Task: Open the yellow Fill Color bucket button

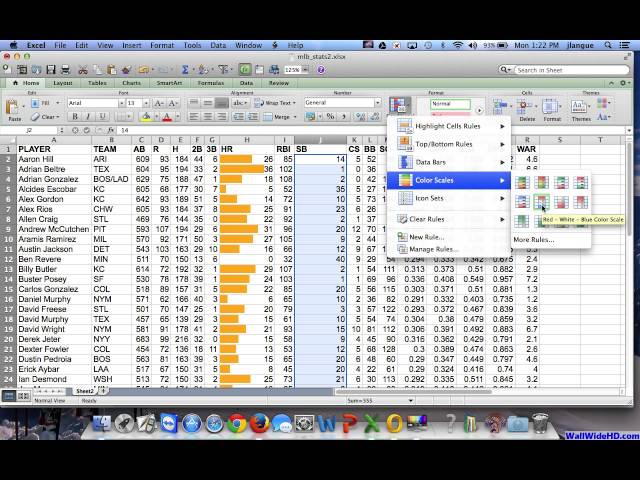Action: point(146,117)
